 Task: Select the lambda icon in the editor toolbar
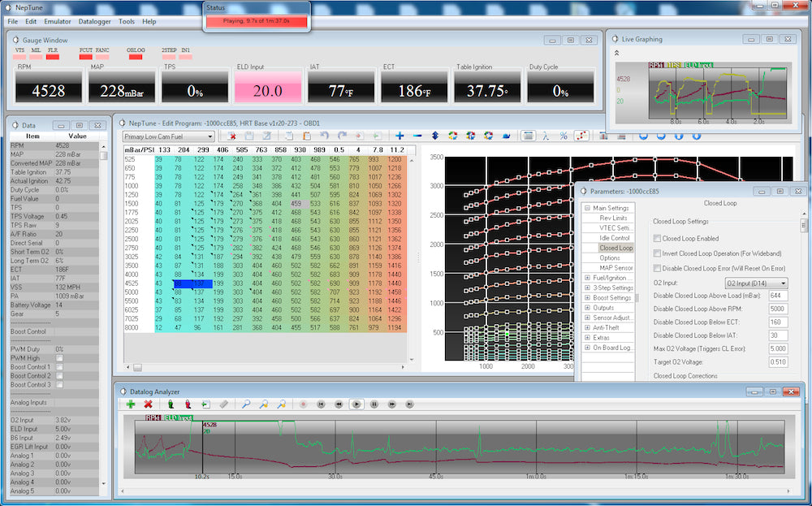(546, 136)
